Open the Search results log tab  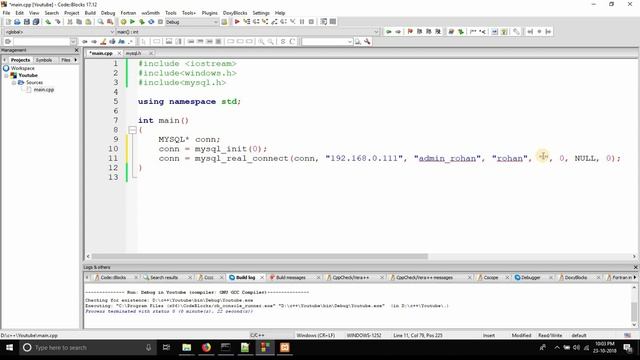pos(163,278)
